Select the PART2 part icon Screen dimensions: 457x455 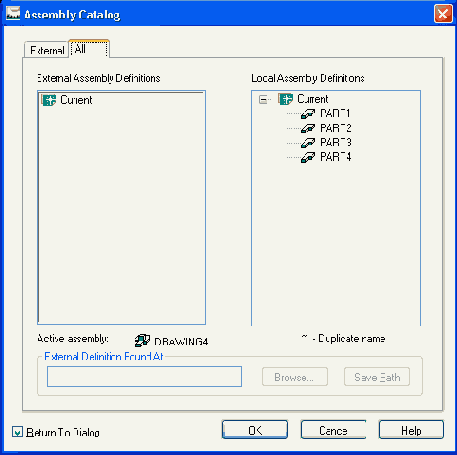(x=308, y=128)
